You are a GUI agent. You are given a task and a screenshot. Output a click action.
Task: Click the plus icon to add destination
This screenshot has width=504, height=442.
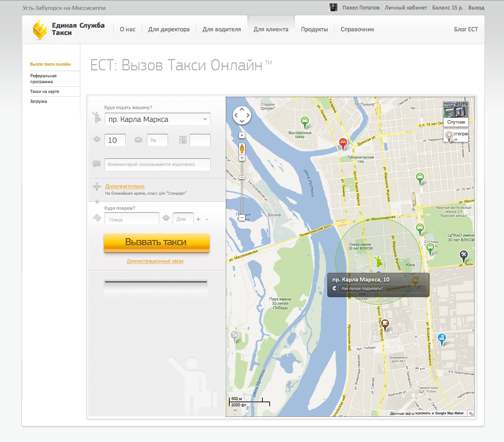coord(198,219)
